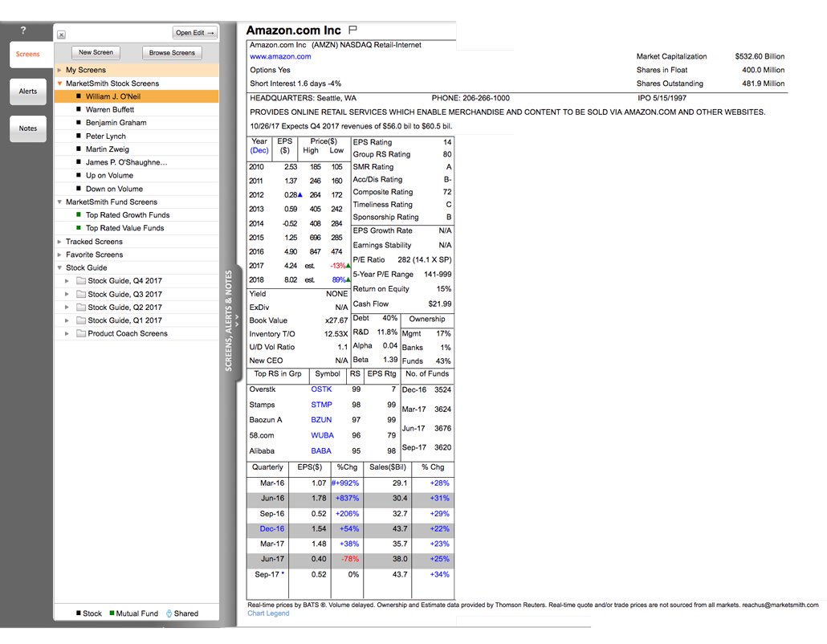Collapse the Stock Guide section
The height and width of the screenshot is (644, 827).
(x=59, y=268)
